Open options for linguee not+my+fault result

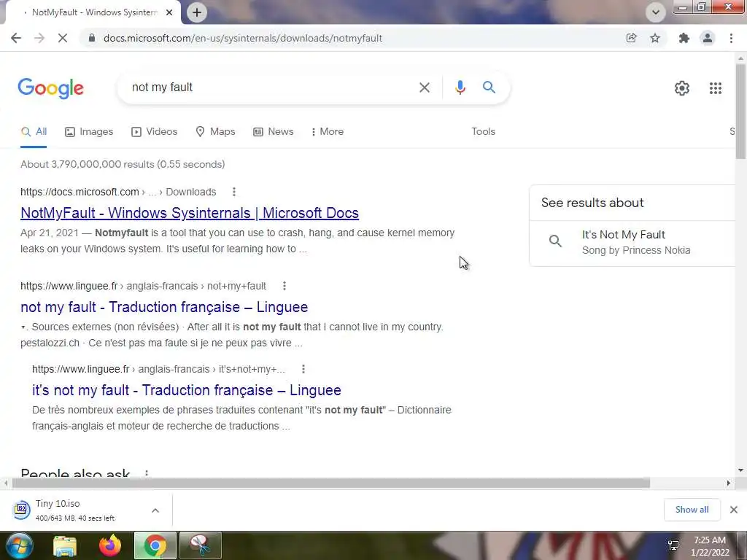(285, 286)
